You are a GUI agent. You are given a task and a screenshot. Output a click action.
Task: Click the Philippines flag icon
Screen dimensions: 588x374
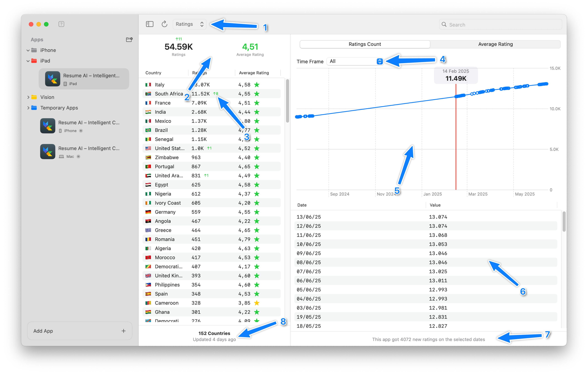click(148, 285)
